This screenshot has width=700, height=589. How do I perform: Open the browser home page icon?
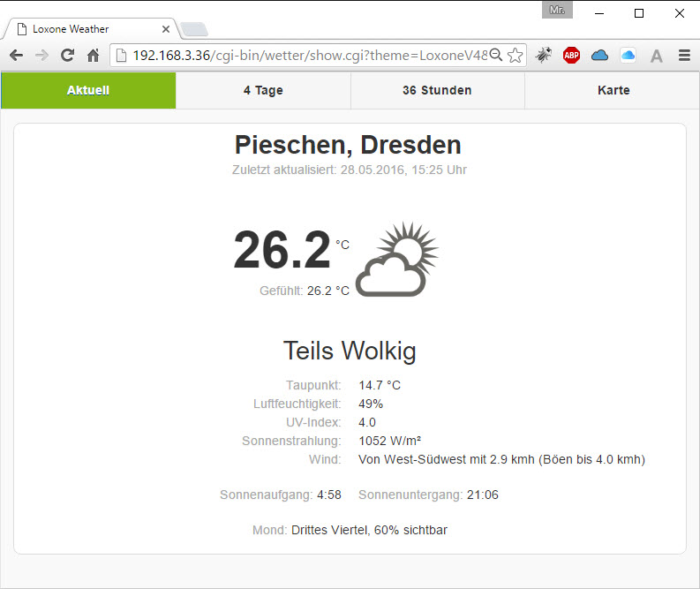[93, 56]
